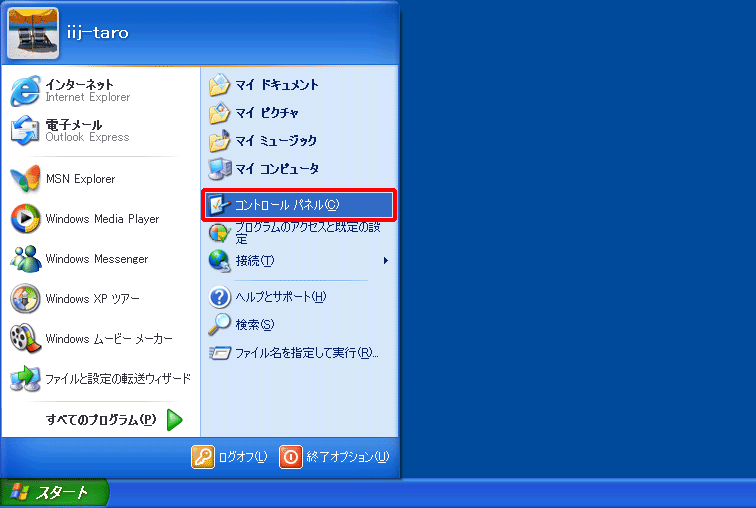Image resolution: width=756 pixels, height=508 pixels.
Task: Click the スタート button on taskbar
Action: pos(54,493)
